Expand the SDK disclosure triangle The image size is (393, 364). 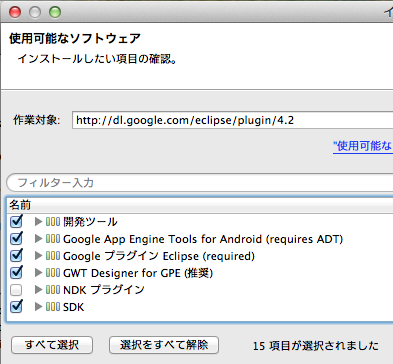coord(38,307)
